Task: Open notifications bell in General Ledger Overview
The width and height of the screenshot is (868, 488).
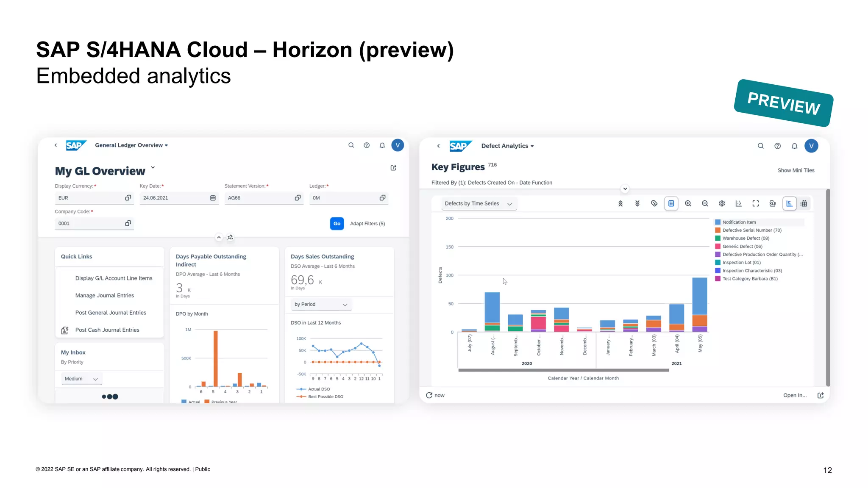Action: [x=382, y=145]
